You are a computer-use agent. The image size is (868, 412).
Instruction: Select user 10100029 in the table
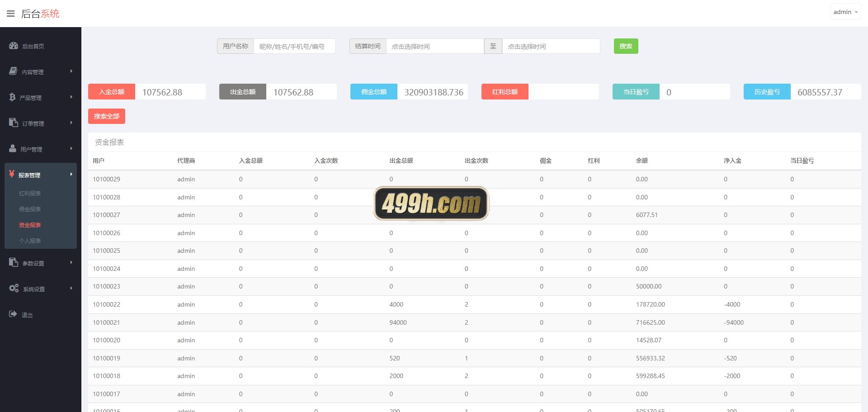coord(107,179)
